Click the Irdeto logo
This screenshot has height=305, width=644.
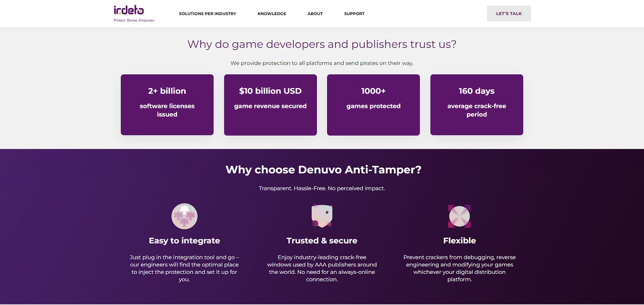click(x=129, y=11)
